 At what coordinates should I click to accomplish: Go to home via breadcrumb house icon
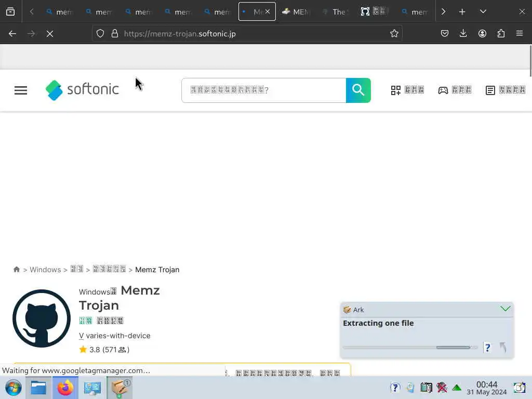pyautogui.click(x=16, y=270)
